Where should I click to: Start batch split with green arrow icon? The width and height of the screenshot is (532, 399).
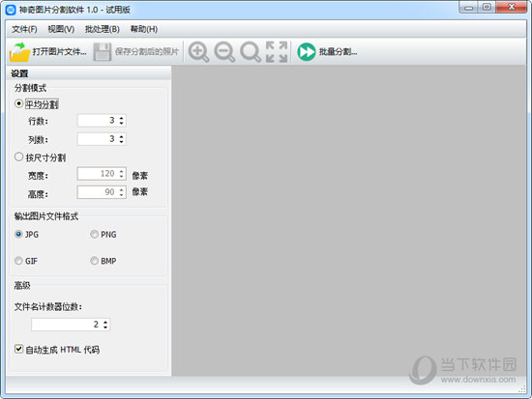[307, 52]
